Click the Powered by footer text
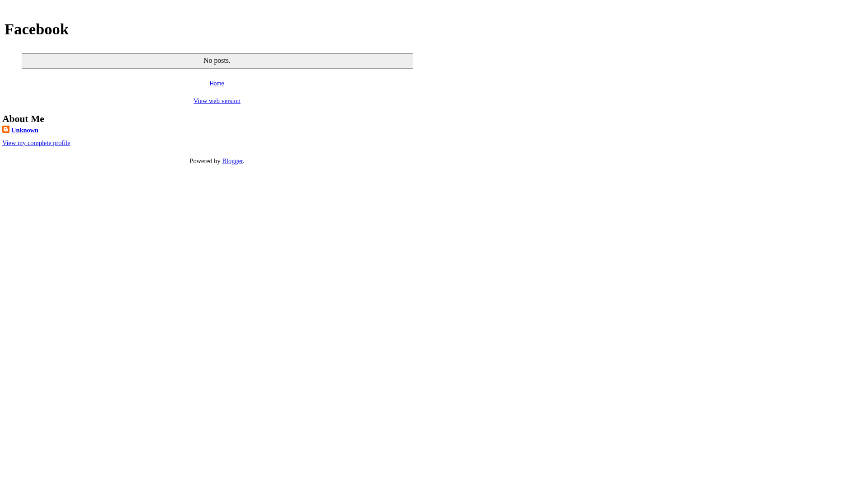868x488 pixels. pos(205,161)
